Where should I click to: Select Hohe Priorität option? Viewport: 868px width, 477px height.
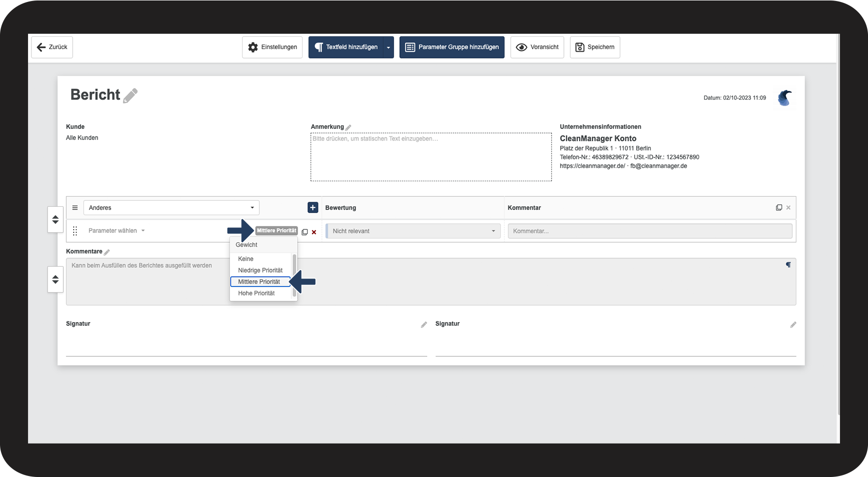click(261, 293)
